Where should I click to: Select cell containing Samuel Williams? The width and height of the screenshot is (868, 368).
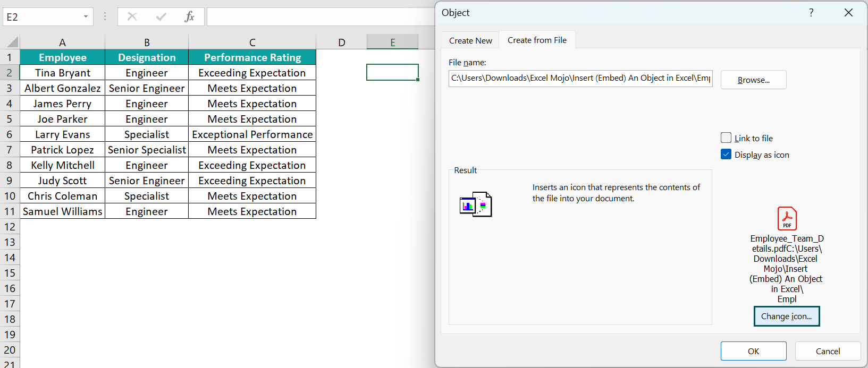tap(62, 211)
